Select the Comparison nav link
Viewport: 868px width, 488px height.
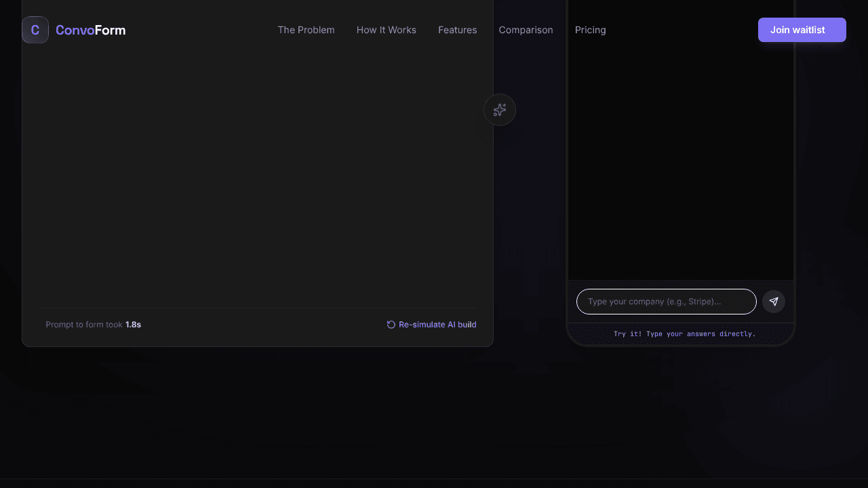tap(526, 30)
